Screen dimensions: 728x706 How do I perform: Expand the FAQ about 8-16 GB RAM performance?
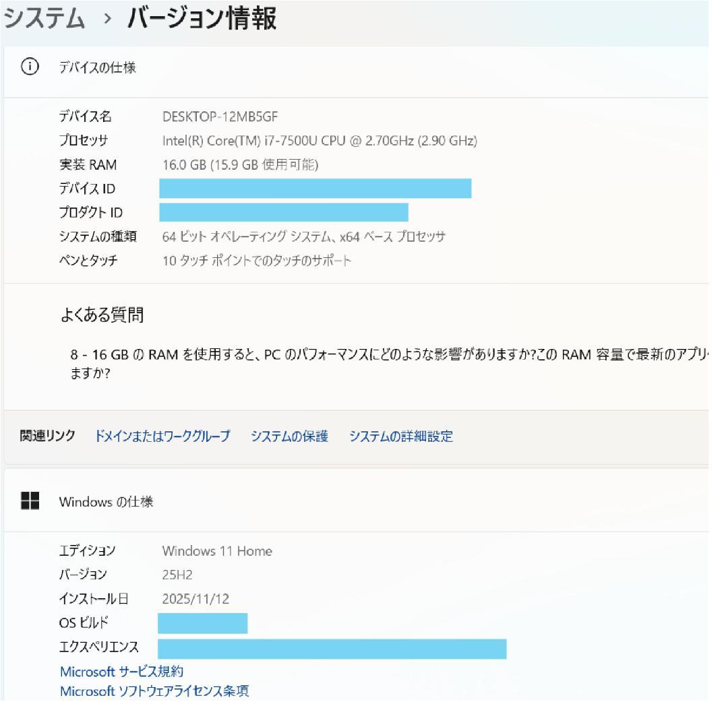[337, 360]
